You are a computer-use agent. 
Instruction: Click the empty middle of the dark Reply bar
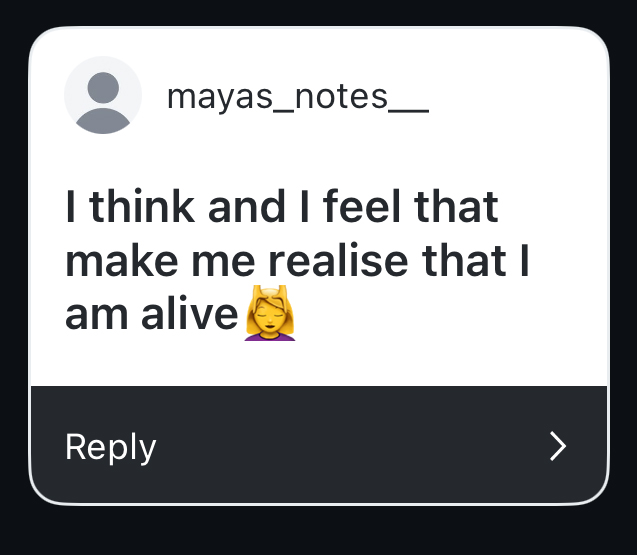pyautogui.click(x=350, y=445)
